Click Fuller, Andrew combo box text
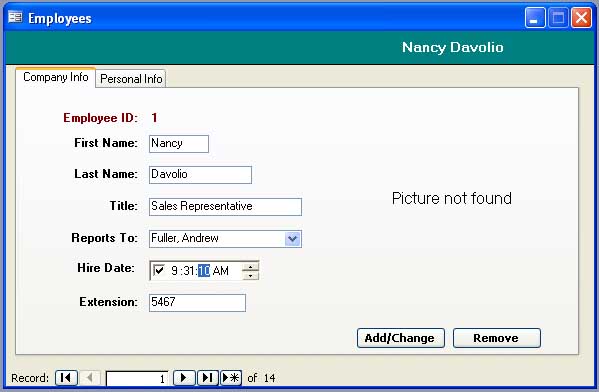This screenshot has height=392, width=599. [x=185, y=238]
